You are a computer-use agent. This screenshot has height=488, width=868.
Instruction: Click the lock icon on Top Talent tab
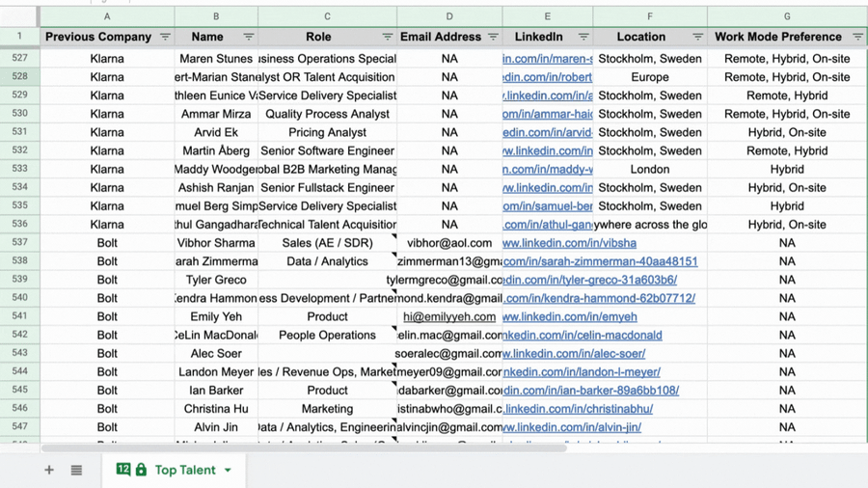point(141,470)
